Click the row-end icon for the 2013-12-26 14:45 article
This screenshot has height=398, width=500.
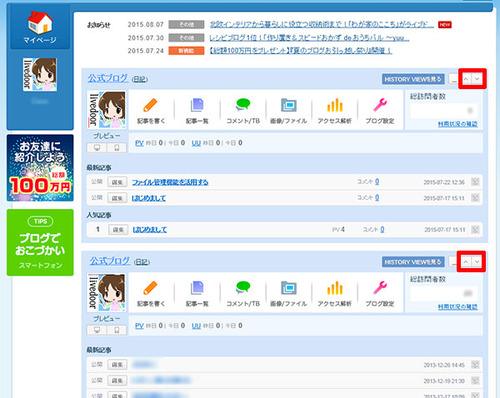click(475, 365)
